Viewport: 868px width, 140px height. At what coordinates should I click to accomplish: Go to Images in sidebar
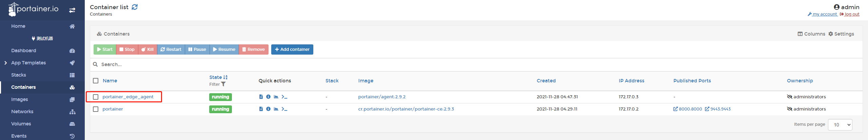[x=20, y=99]
